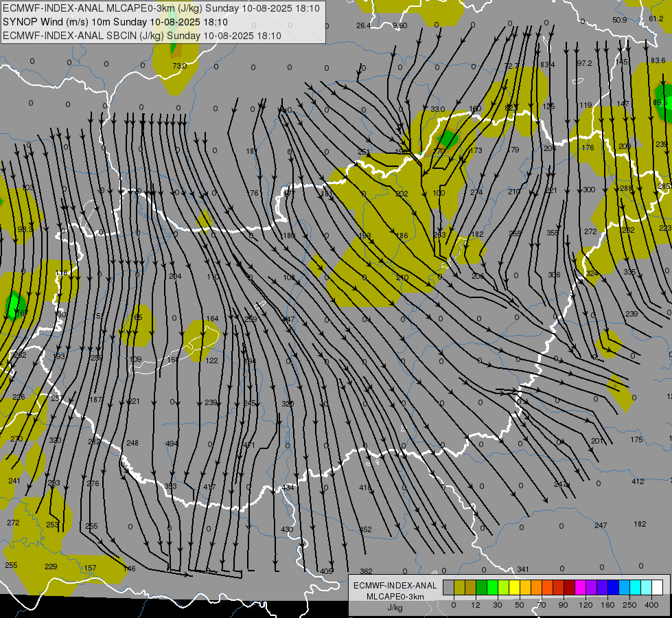
Task: Click the map value 434
Action: (x=288, y=488)
